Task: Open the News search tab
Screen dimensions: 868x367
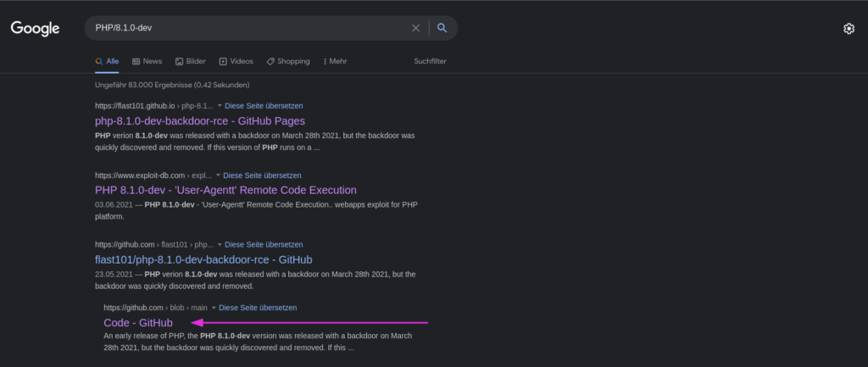Action: [x=147, y=61]
